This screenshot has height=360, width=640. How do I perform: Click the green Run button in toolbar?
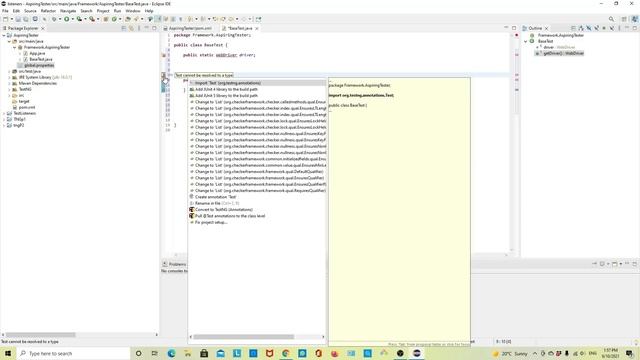pos(67,19)
